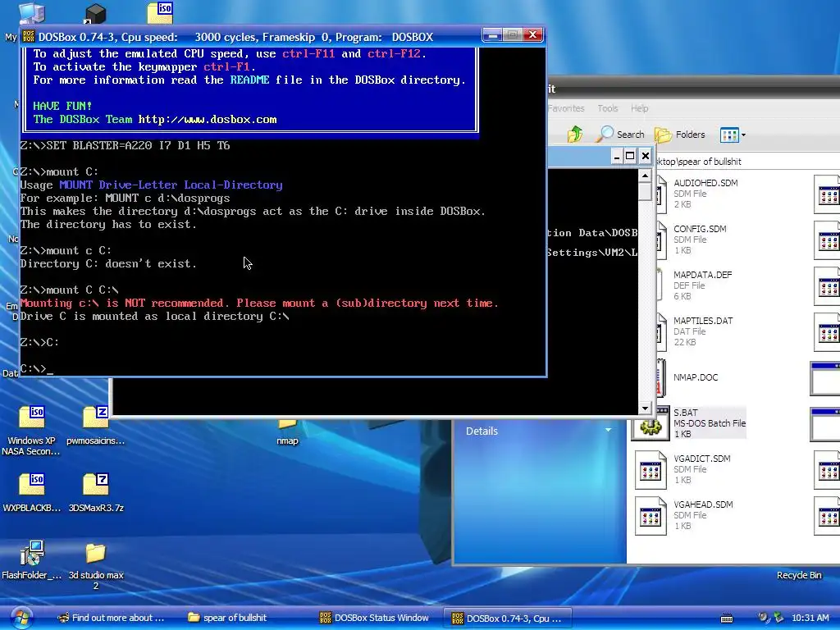The image size is (840, 630).
Task: Minimize the DOSBox 0.74-3 window
Action: (492, 34)
